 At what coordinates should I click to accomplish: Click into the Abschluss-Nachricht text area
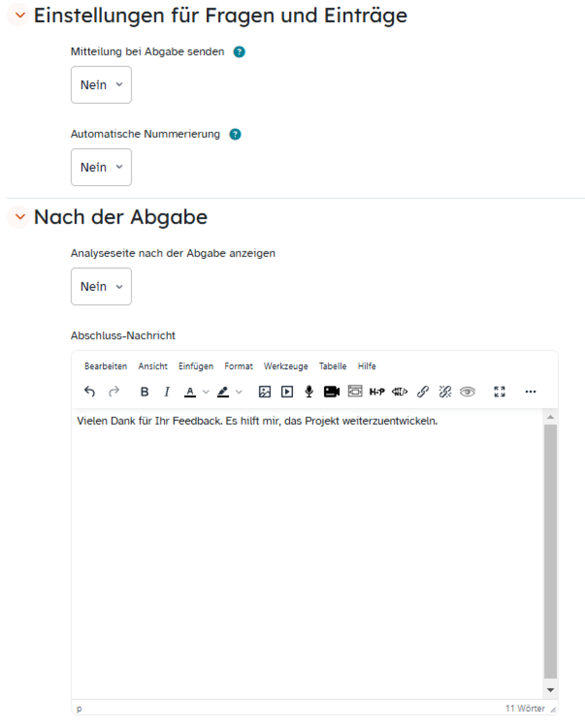(307, 536)
